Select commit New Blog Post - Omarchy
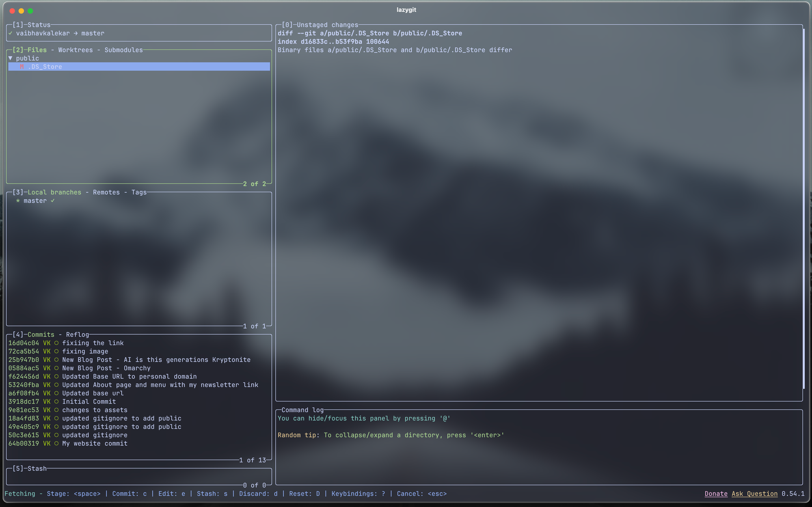The height and width of the screenshot is (507, 812). (106, 369)
